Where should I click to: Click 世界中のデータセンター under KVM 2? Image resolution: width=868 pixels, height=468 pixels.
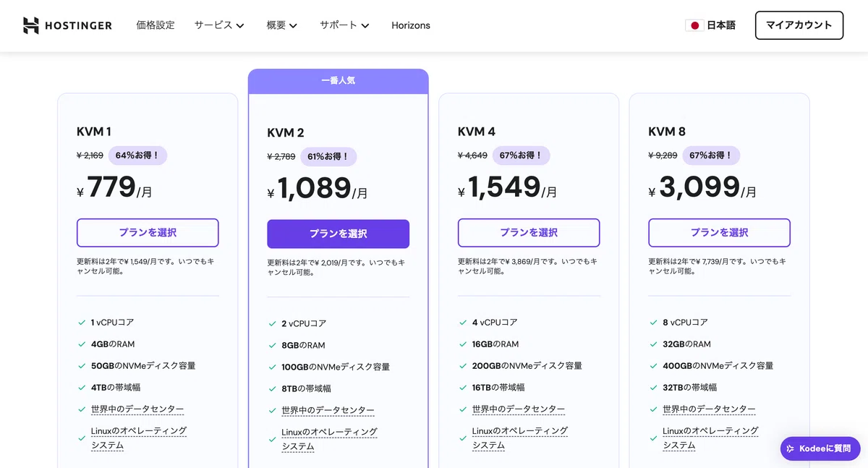point(328,411)
